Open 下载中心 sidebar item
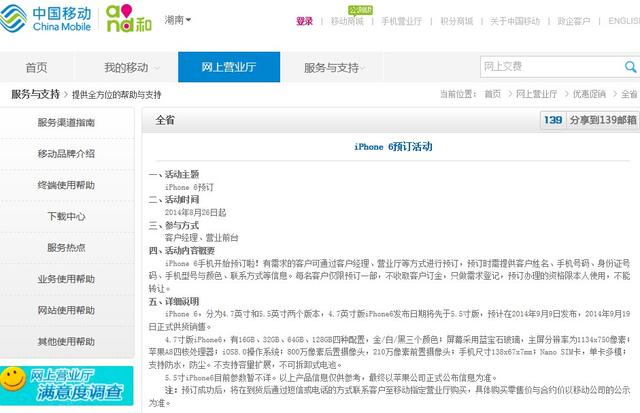Screen dimensions: 640x413 pos(66,216)
